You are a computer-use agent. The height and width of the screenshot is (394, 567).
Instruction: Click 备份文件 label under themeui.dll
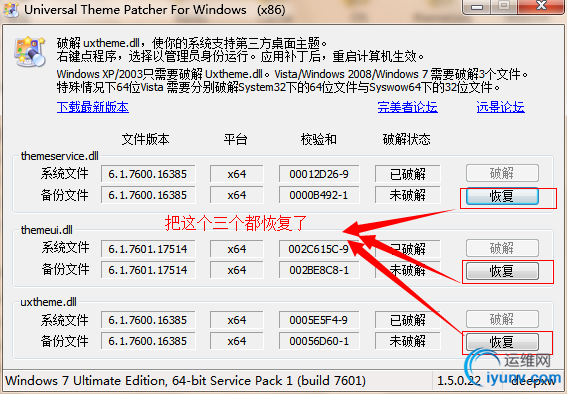[65, 269]
